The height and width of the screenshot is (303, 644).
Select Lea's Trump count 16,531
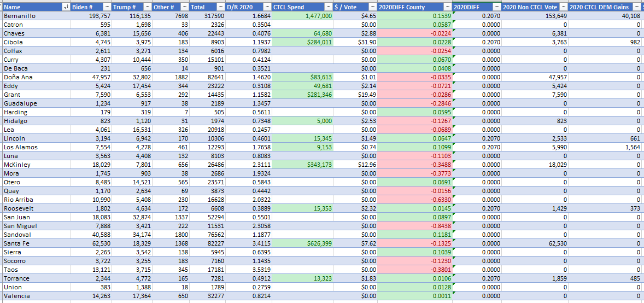pyautogui.click(x=132, y=130)
